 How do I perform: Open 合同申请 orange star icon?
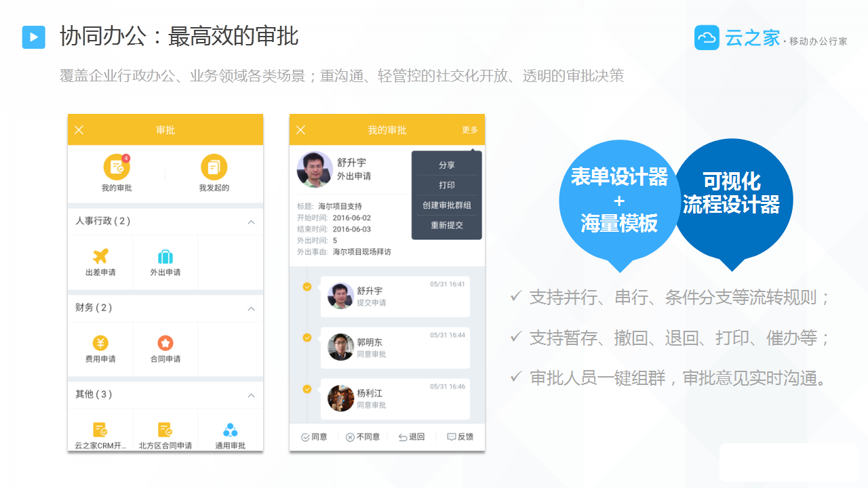165,343
